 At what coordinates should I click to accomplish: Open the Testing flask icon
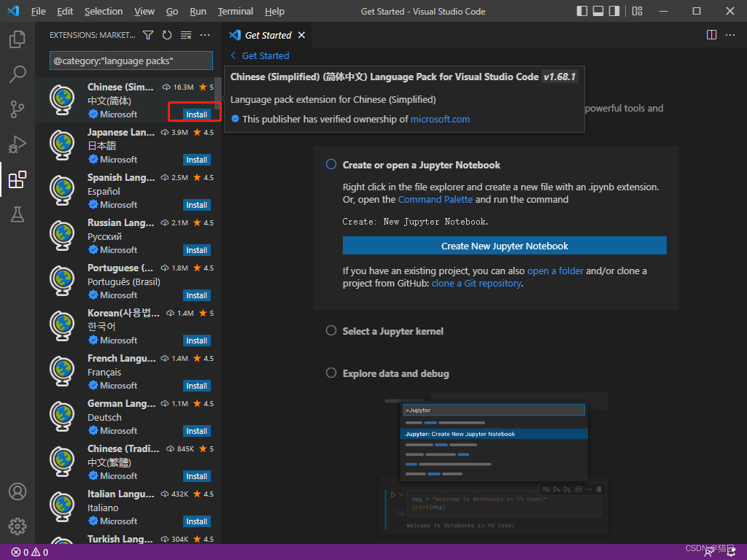pos(18,215)
